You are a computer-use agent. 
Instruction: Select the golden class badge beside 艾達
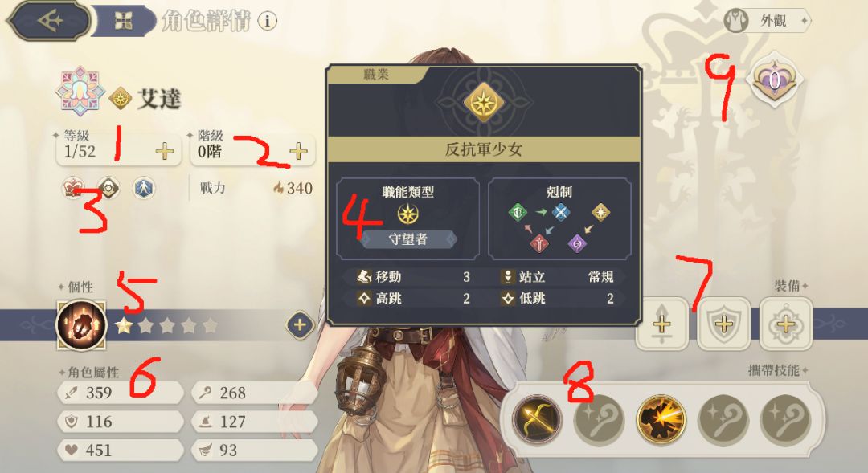coord(120,99)
